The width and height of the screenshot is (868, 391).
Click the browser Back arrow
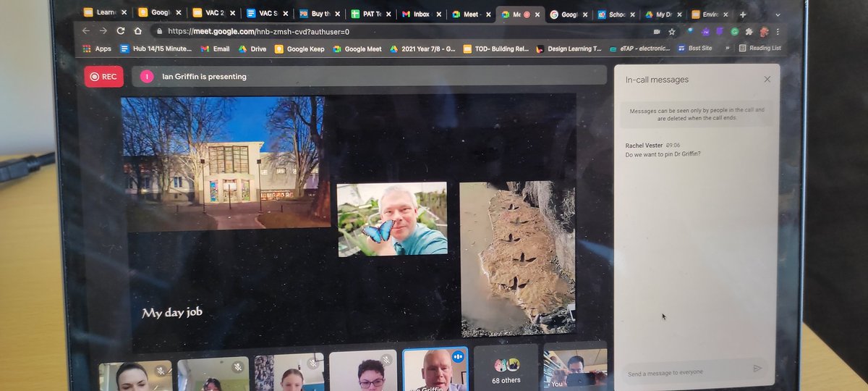pyautogui.click(x=85, y=31)
